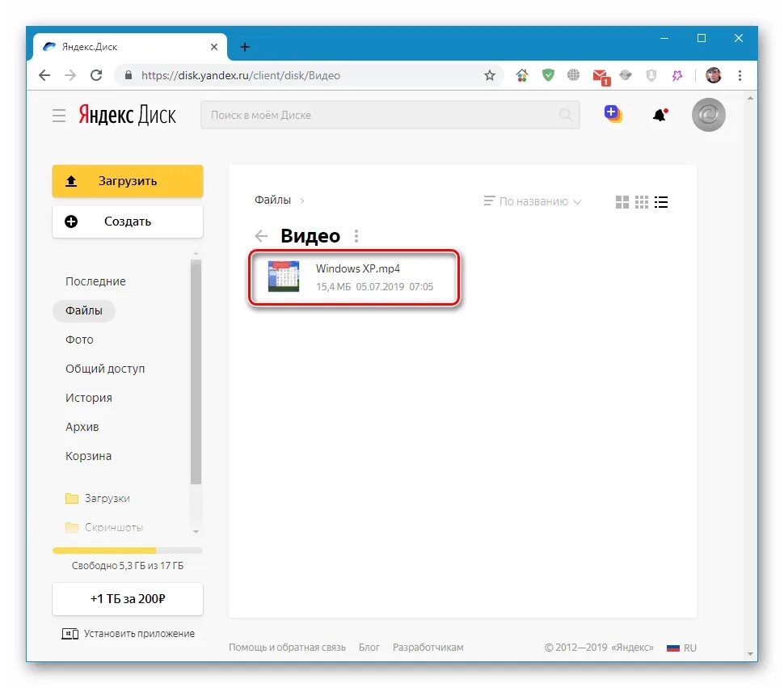This screenshot has height=688, width=784.
Task: Click the browser back arrow
Action: [44, 75]
